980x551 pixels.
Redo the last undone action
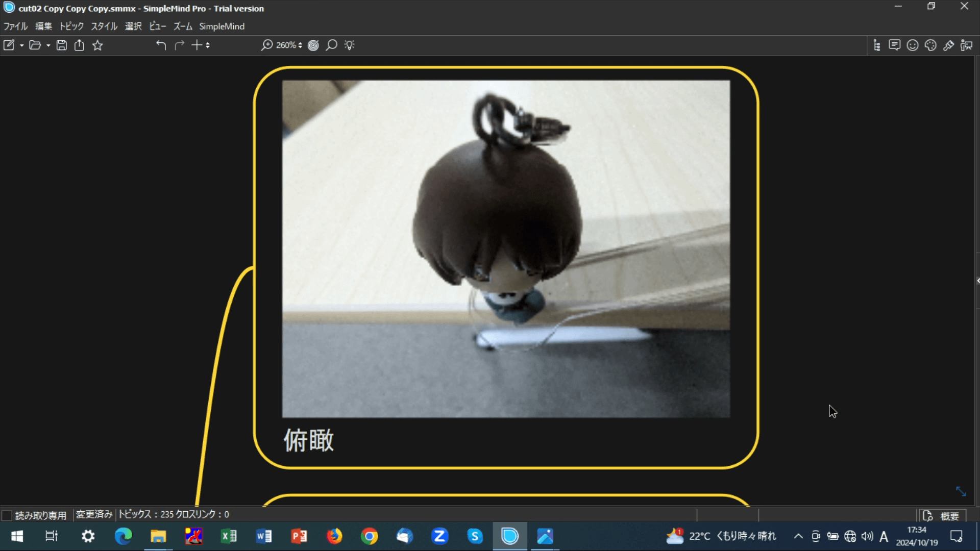click(x=179, y=45)
